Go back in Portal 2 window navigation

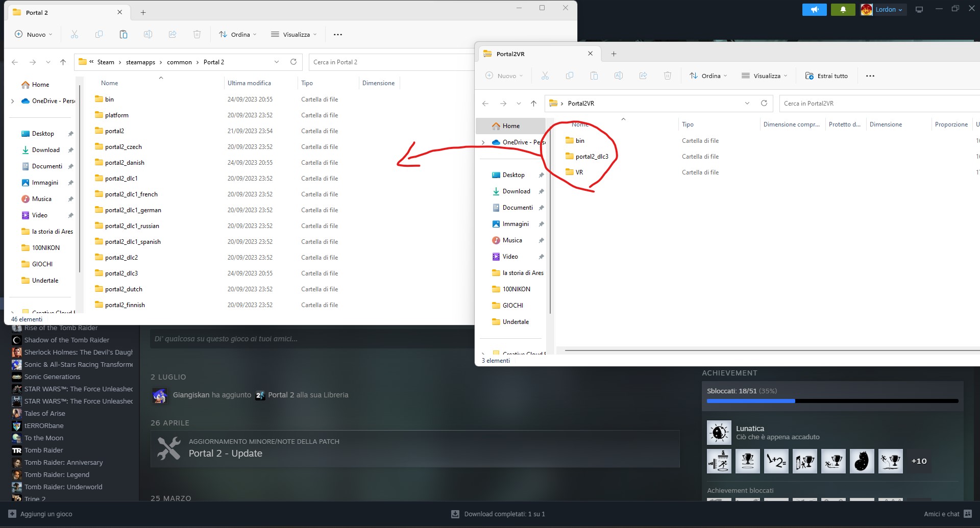[x=15, y=62]
